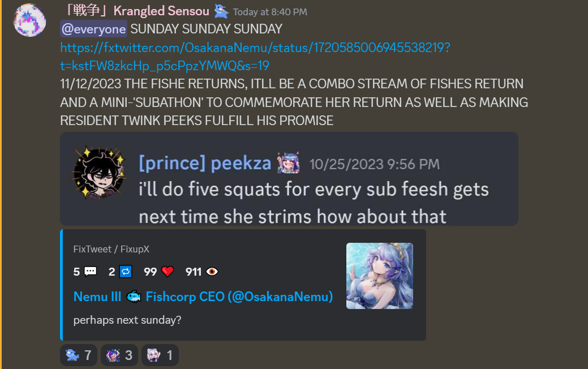Image resolution: width=588 pixels, height=369 pixels.
Task: Click the FixTweet / FixupX provider text
Action: pos(111,249)
